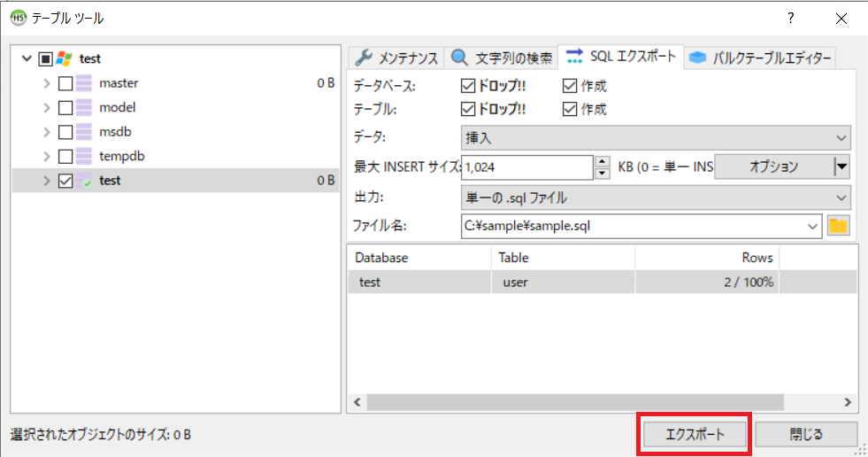Click the master database icon
The image size is (868, 457).
[85, 83]
